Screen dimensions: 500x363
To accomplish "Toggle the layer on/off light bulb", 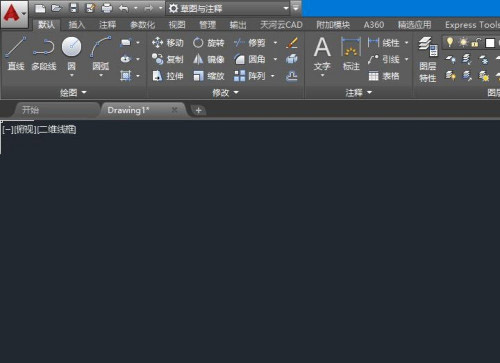I will click(450, 42).
